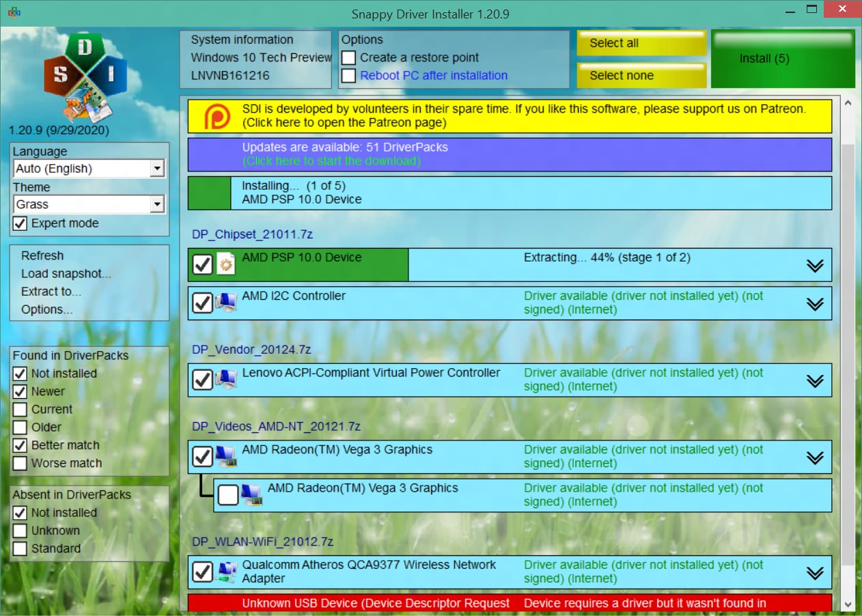This screenshot has width=862, height=616.
Task: Click the red Unknown USB Device row
Action: tap(510, 602)
